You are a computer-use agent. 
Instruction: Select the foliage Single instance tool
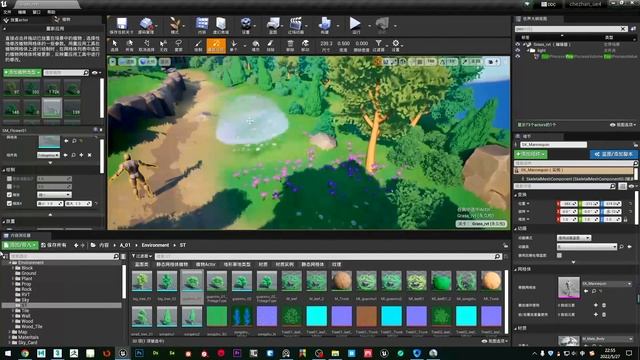[234, 44]
